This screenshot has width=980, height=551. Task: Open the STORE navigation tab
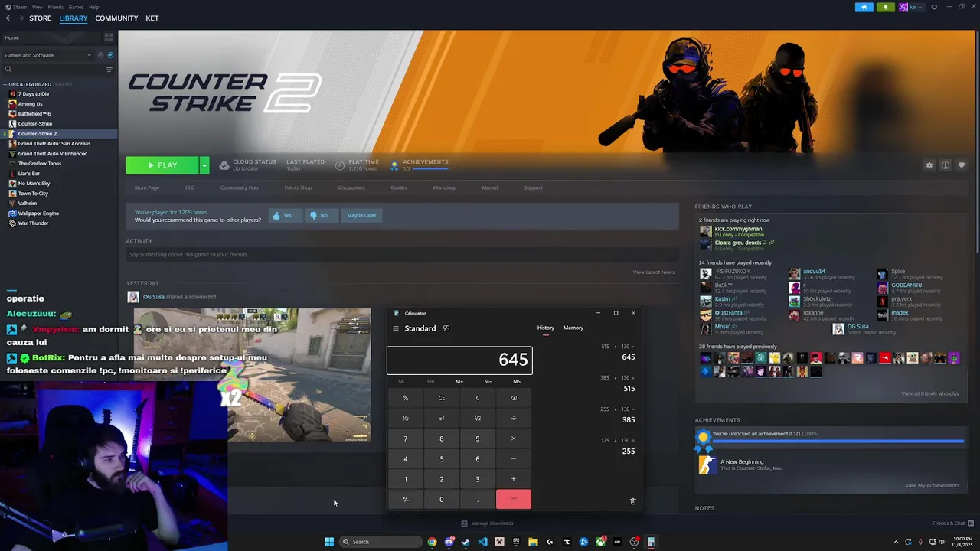click(x=41, y=18)
